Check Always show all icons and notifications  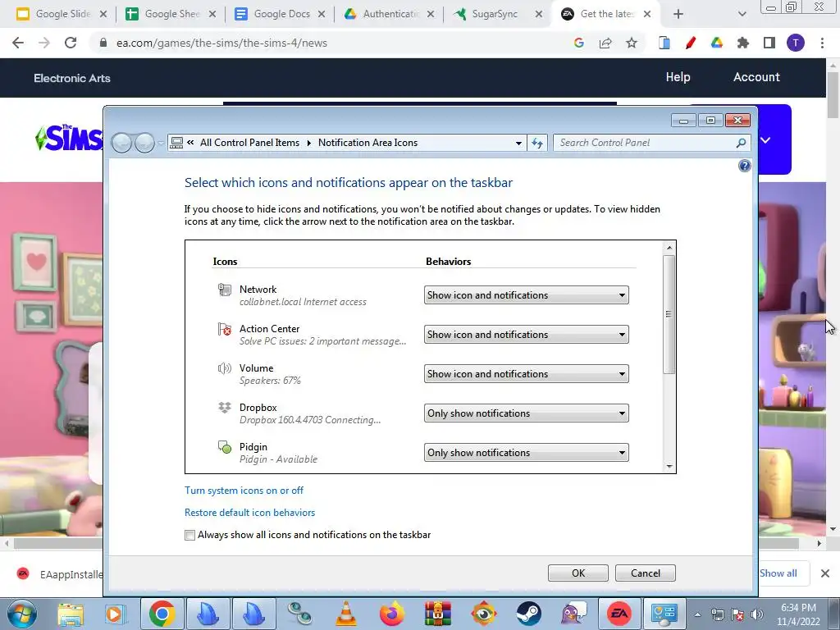(189, 535)
